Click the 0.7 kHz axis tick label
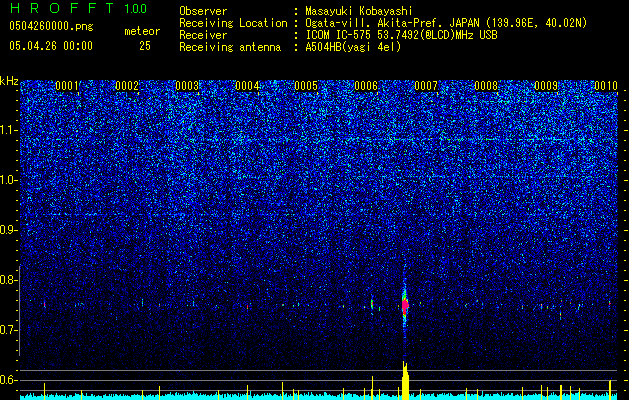The image size is (629, 400). pyautogui.click(x=8, y=330)
